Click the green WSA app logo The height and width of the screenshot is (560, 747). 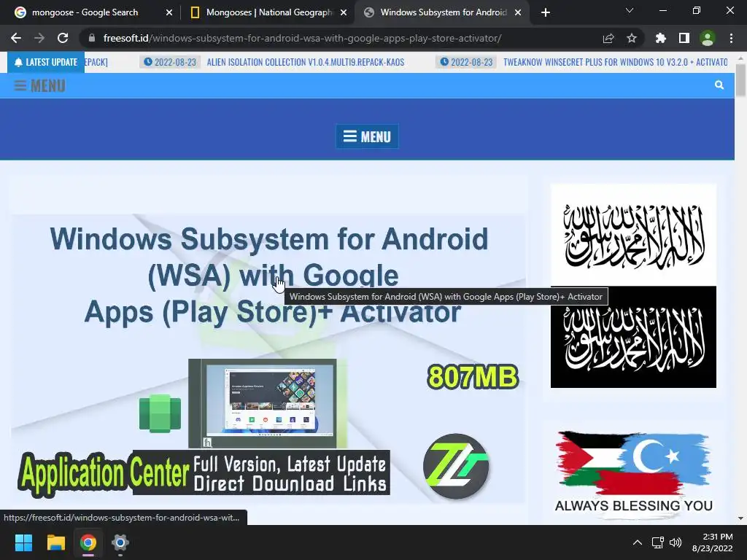pyautogui.click(x=160, y=414)
